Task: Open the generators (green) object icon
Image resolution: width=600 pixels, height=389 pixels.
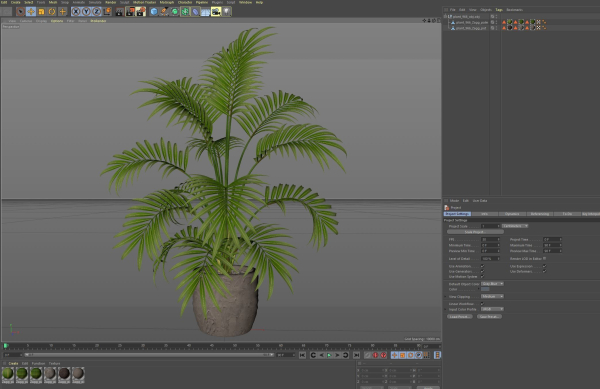Action: click(174, 12)
